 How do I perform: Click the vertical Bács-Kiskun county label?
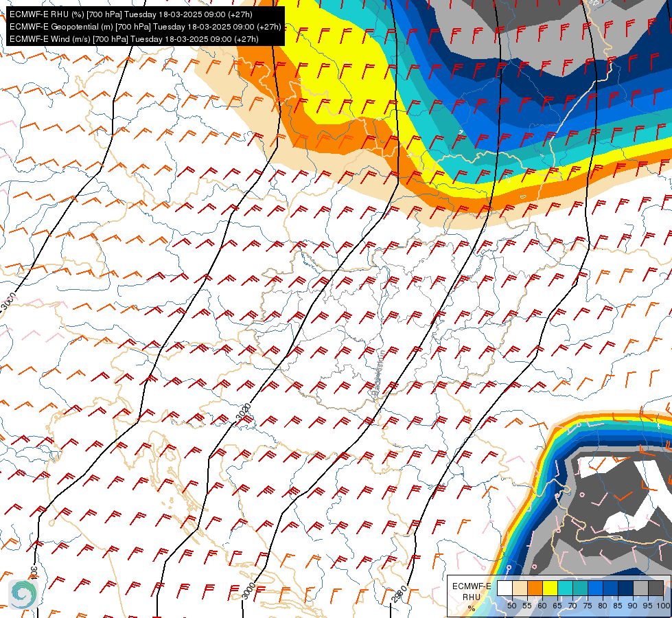pyautogui.click(x=378, y=372)
